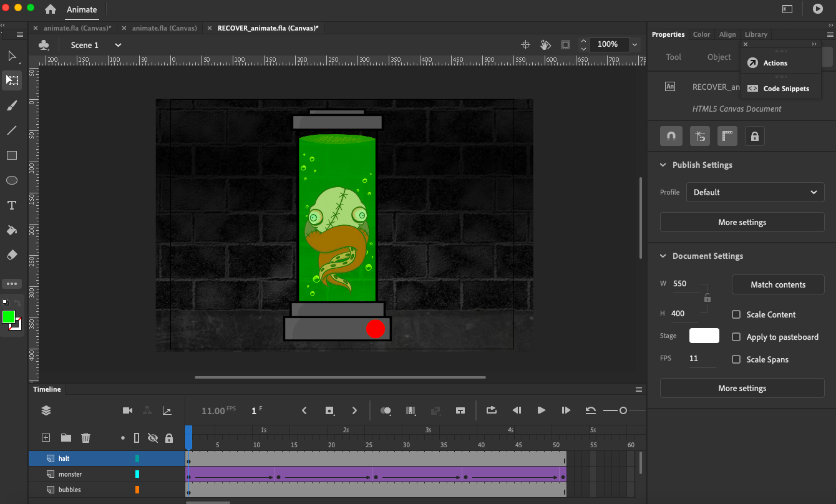836x504 pixels.
Task: Switch to second animate.fla (Canvas) document tab
Action: [164, 28]
